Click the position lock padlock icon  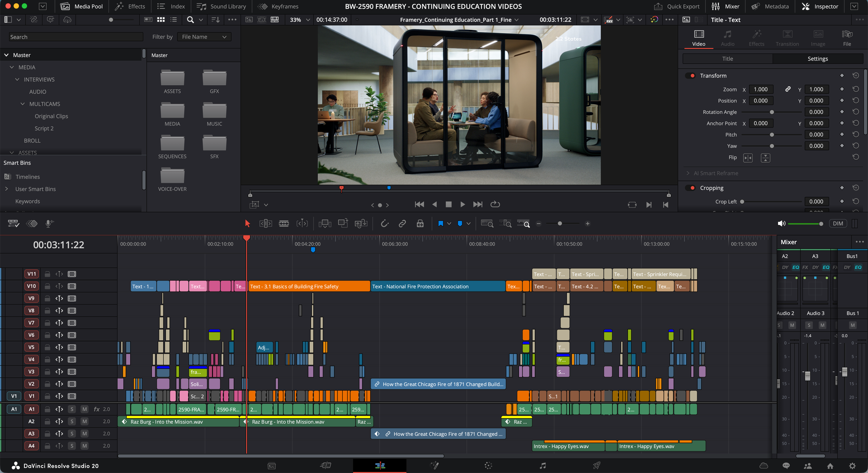(420, 223)
